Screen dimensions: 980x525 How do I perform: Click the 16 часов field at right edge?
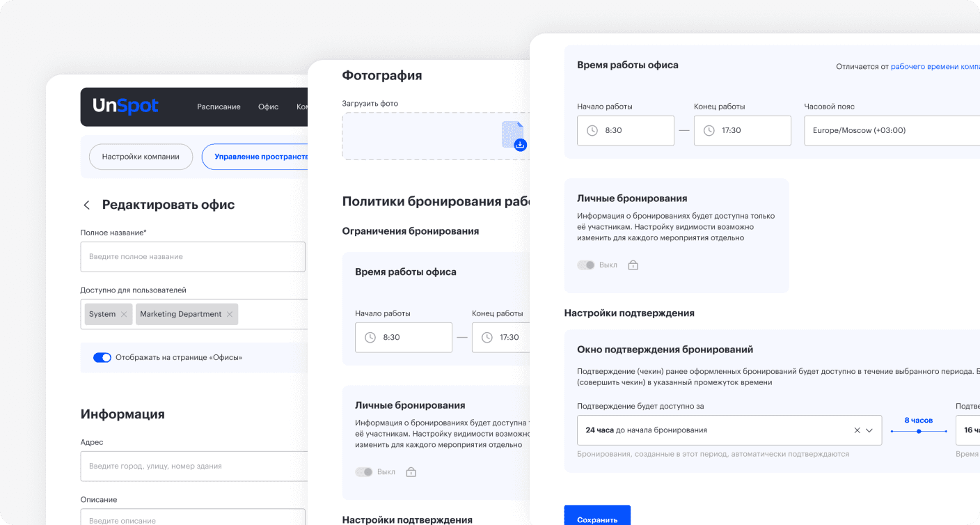(x=967, y=430)
